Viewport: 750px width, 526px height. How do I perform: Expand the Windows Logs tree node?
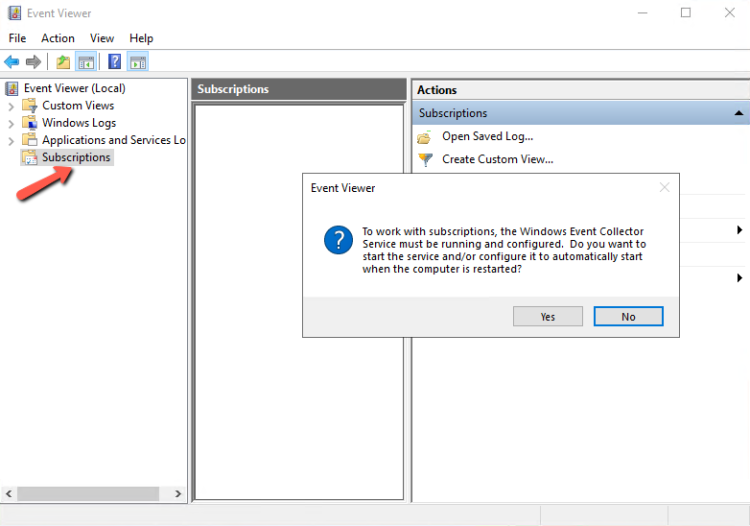[11, 123]
